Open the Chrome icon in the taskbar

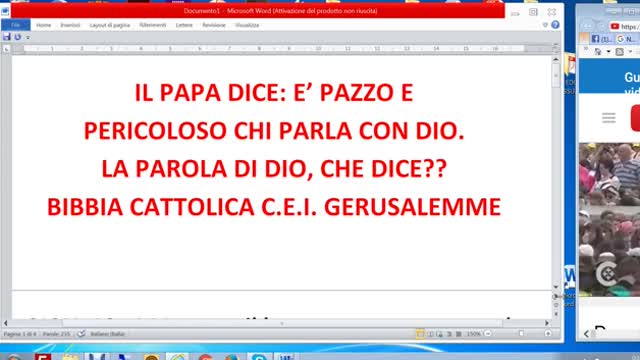coord(206,357)
